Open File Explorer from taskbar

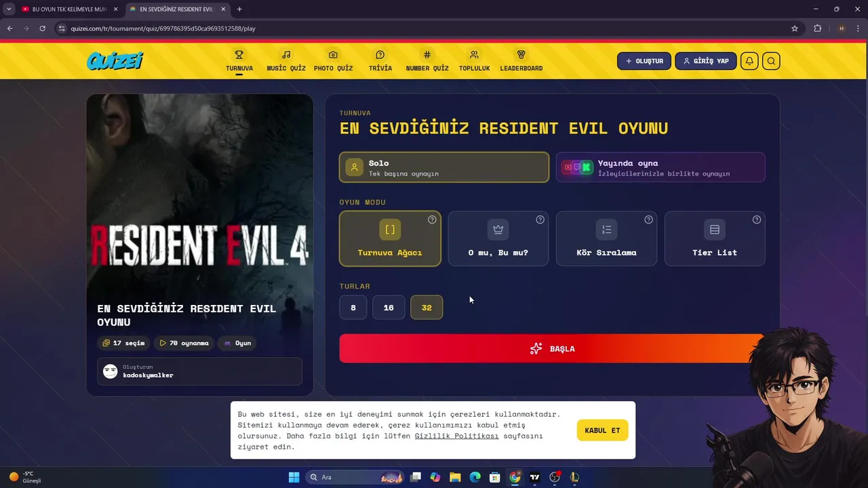click(x=455, y=477)
